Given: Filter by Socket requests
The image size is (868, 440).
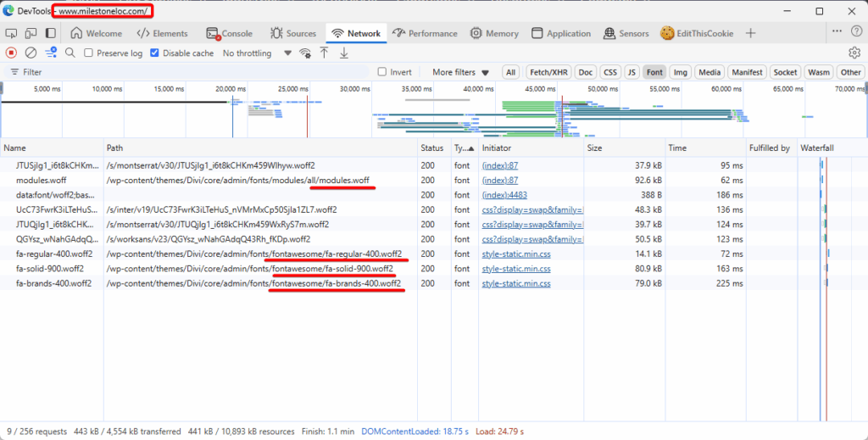Looking at the screenshot, I should (x=786, y=72).
